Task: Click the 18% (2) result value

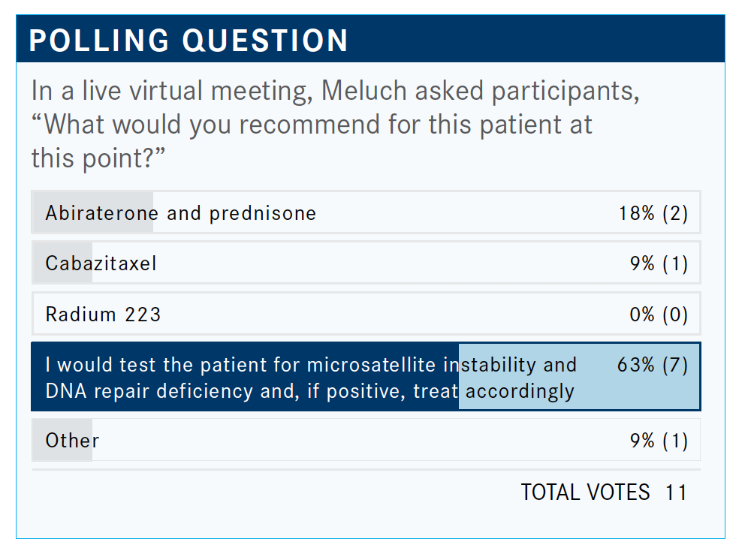Action: (653, 213)
